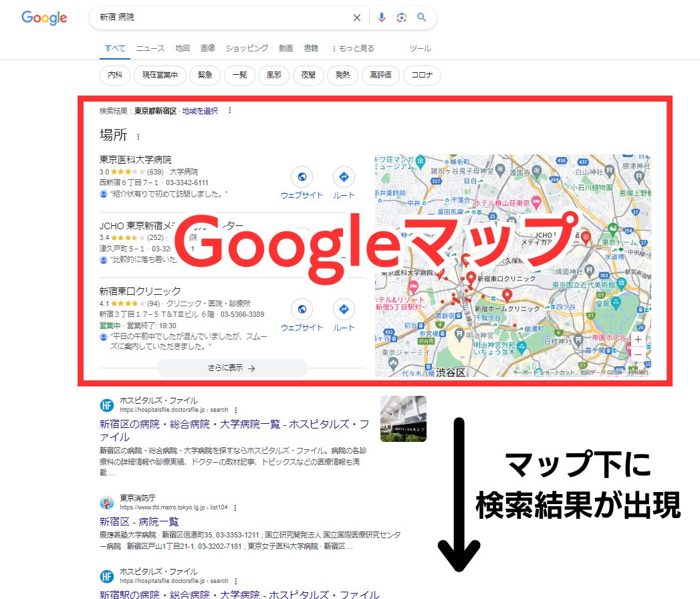Switch to the 画像 tab

point(207,48)
